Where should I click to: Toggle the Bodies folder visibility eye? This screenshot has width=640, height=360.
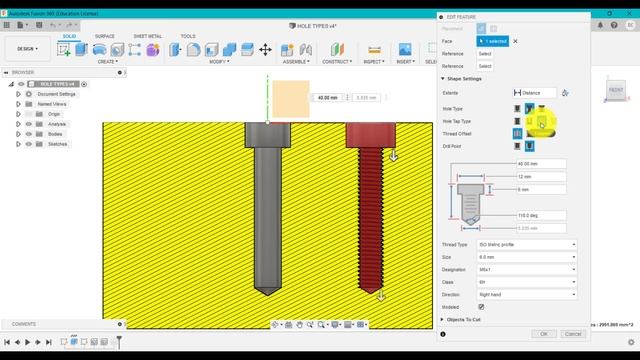[29, 134]
